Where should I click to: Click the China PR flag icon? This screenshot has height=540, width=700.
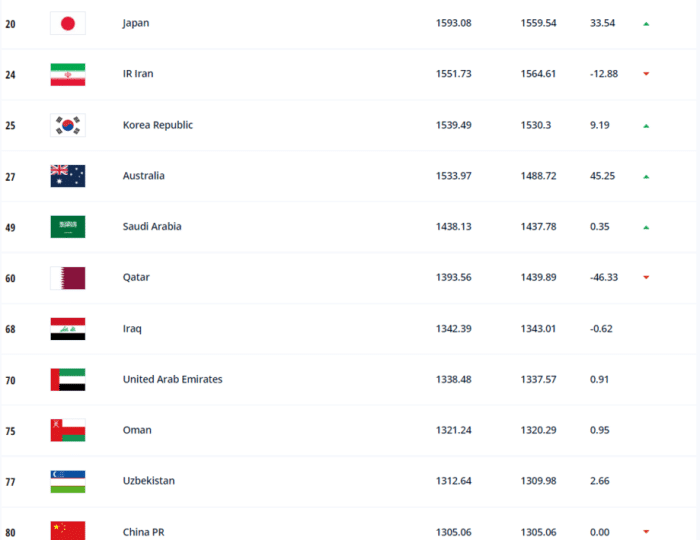68,531
